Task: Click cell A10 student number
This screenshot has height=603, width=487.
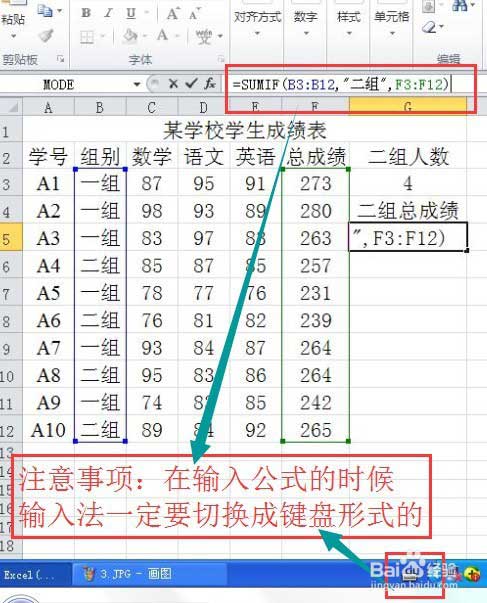Action: (48, 430)
